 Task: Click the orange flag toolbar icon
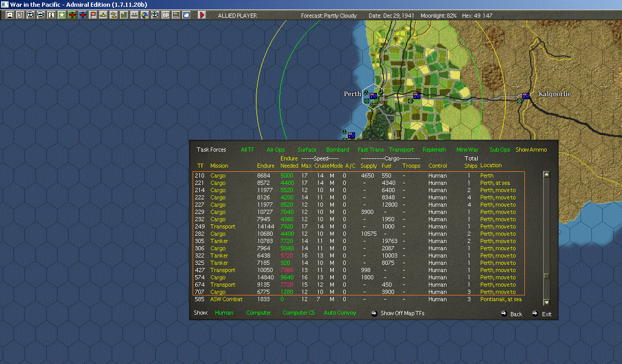tap(93, 15)
